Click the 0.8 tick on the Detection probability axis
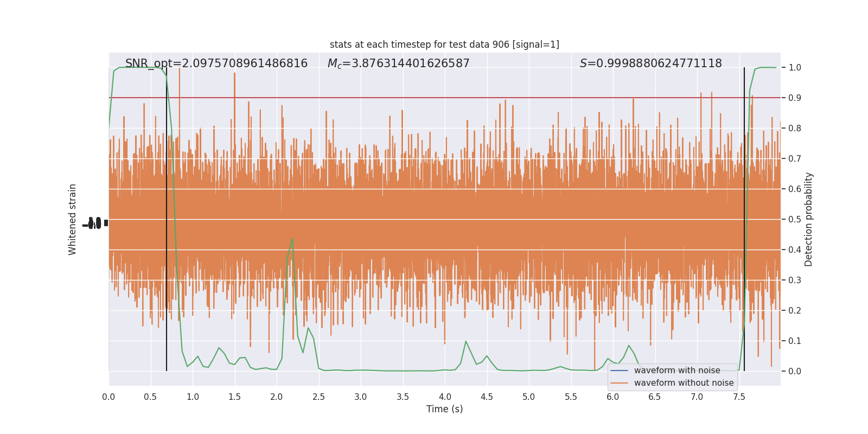The width and height of the screenshot is (868, 434). click(795, 129)
